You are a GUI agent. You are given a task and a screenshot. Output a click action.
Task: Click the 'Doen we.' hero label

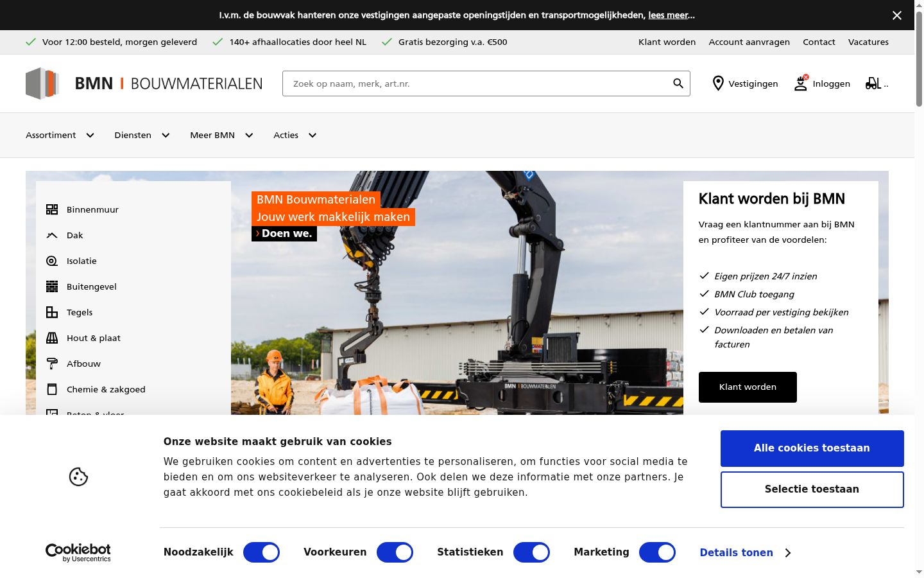pos(284,234)
